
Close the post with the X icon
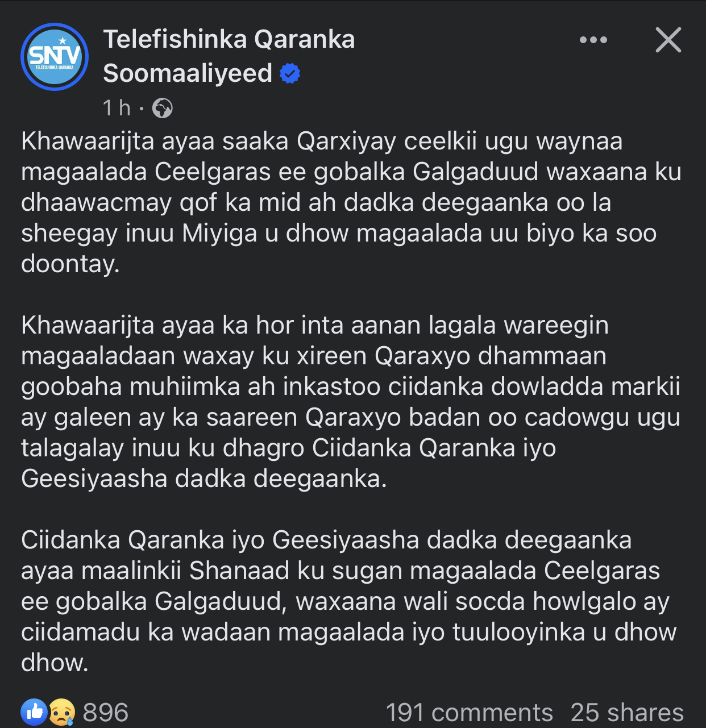(668, 40)
